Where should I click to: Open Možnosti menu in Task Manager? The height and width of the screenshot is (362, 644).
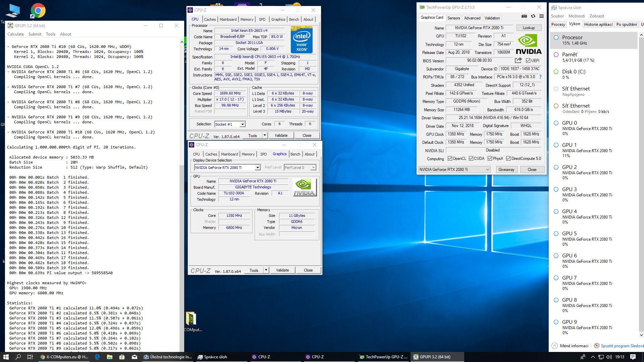(577, 16)
